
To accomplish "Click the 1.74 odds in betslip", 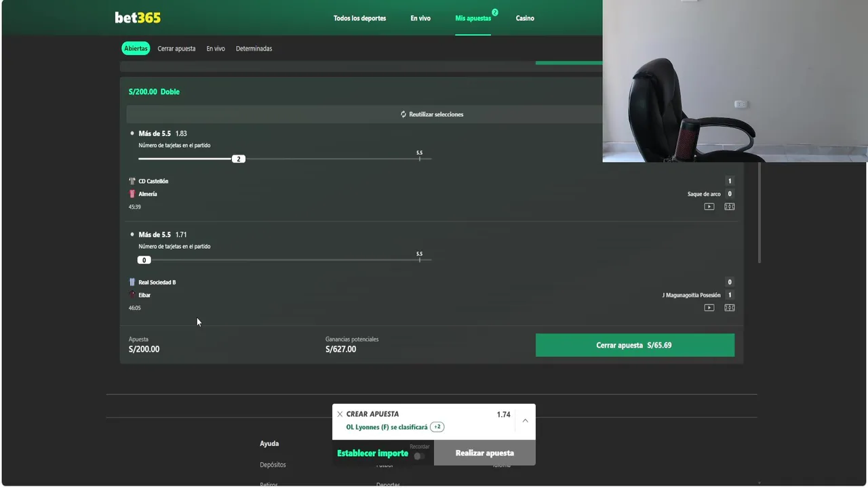I will pyautogui.click(x=503, y=415).
